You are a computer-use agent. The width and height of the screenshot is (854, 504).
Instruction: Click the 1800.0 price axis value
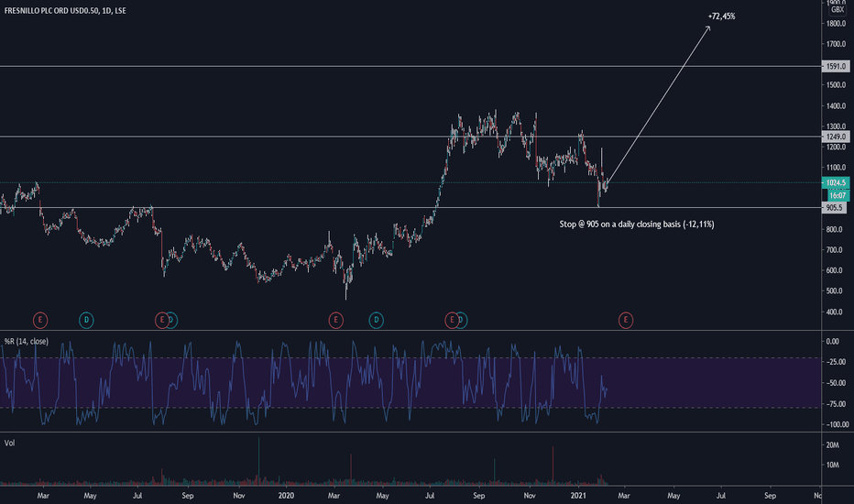click(836, 24)
